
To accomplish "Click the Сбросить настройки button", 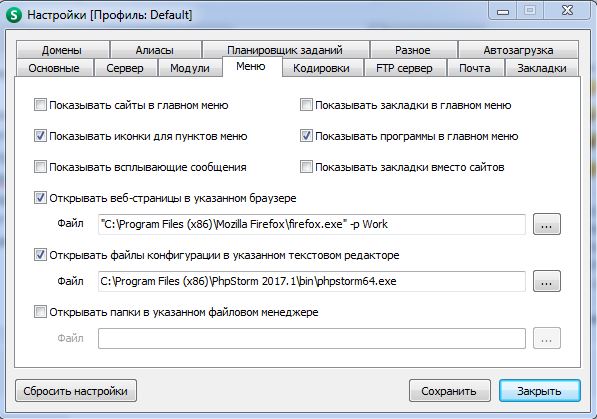I will [x=76, y=391].
